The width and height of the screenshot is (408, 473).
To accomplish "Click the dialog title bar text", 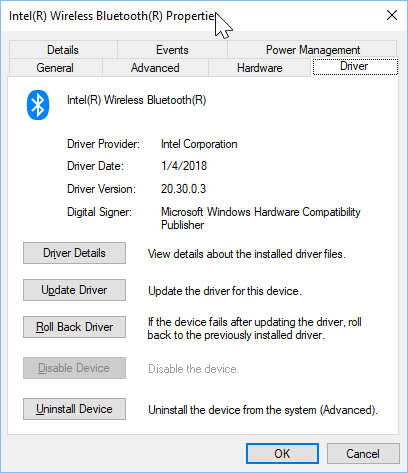I will pos(112,16).
